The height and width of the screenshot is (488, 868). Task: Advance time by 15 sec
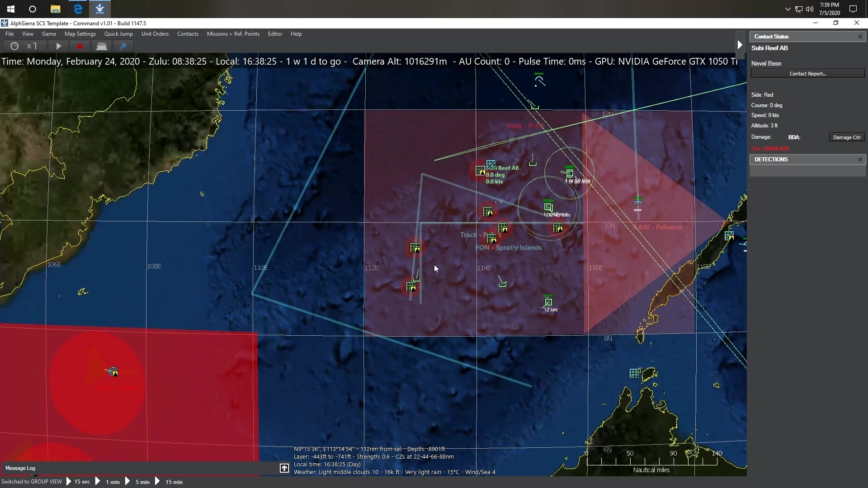click(78, 482)
